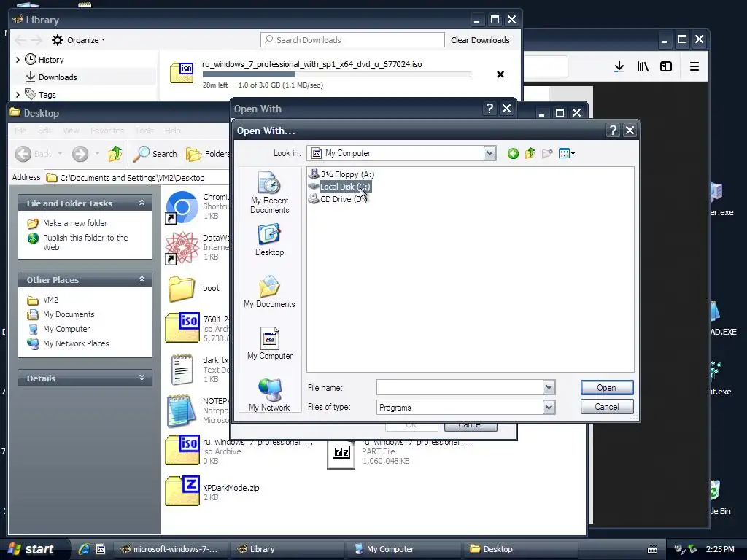Screen dimensions: 747x560
Task: Click the Address bar in Desktop window
Action: click(136, 178)
